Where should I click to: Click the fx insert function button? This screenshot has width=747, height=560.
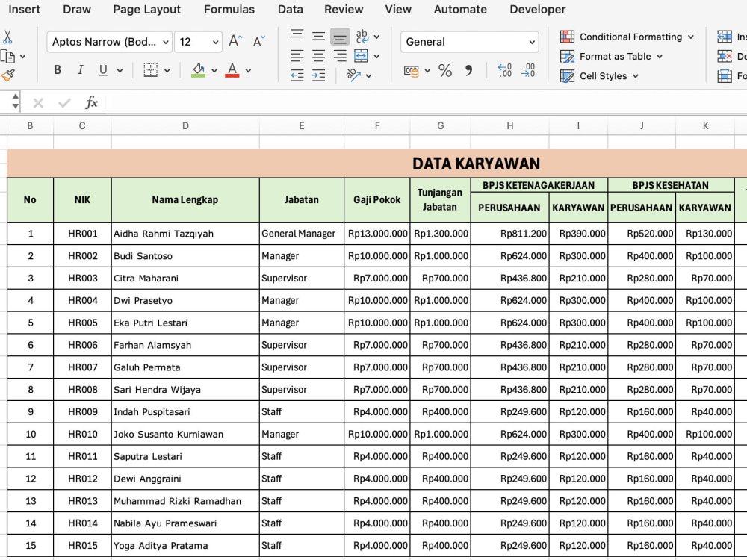(x=91, y=102)
